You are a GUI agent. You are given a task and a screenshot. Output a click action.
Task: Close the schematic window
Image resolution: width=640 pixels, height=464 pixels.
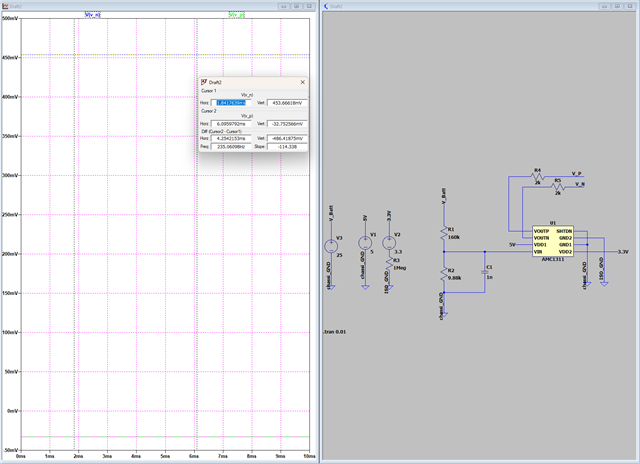click(x=630, y=6)
